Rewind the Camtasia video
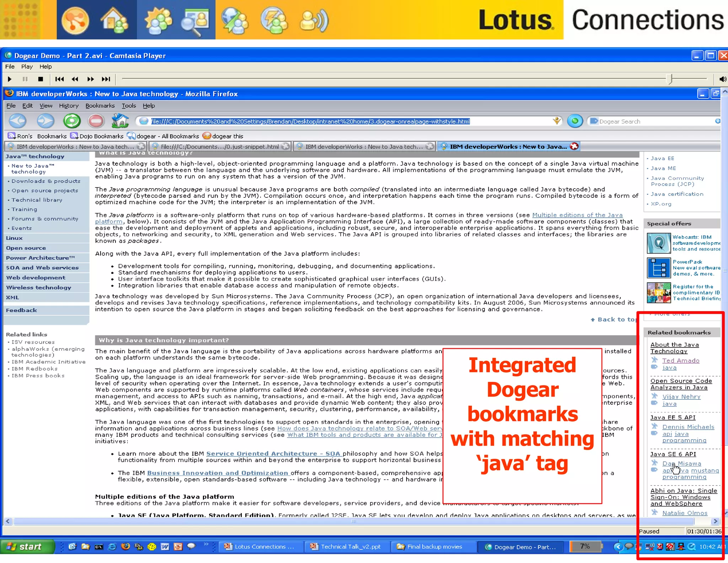This screenshot has width=728, height=563. coord(75,79)
